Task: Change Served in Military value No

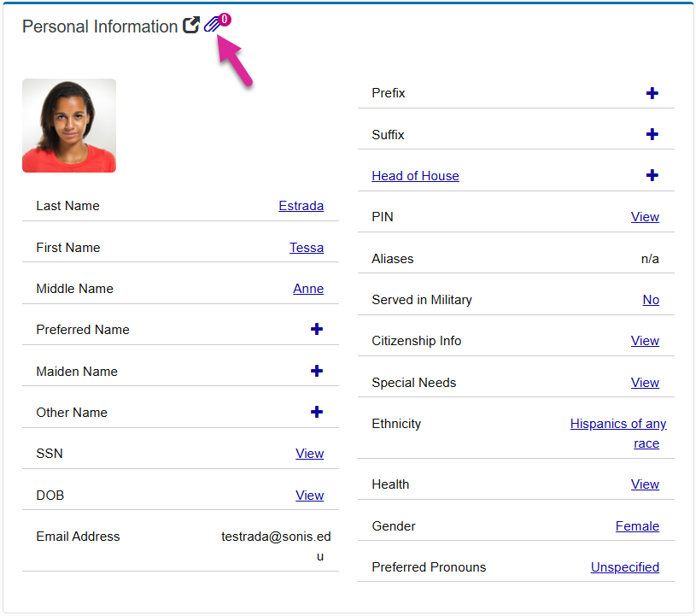Action: [651, 300]
